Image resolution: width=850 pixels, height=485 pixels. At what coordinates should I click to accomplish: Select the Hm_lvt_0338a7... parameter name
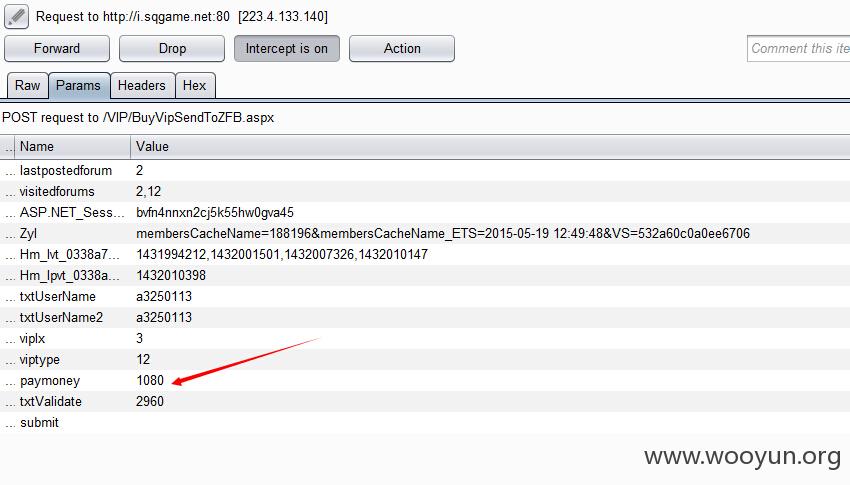(x=69, y=255)
